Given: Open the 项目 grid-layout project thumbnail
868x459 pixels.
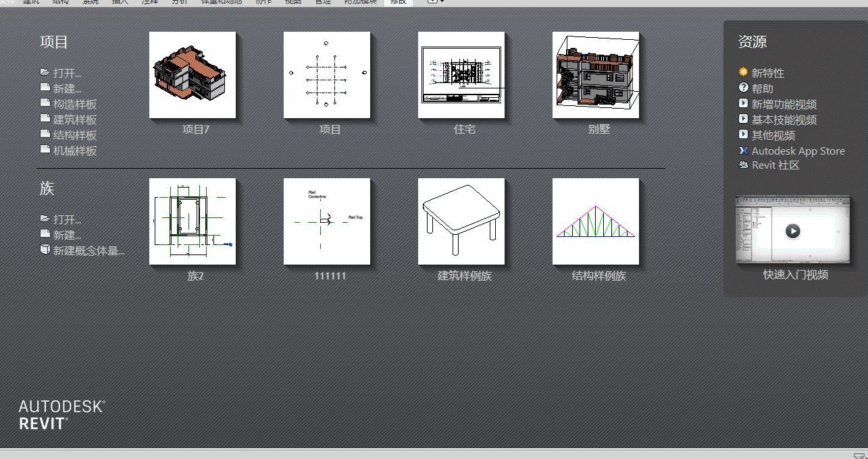Looking at the screenshot, I should coord(327,75).
